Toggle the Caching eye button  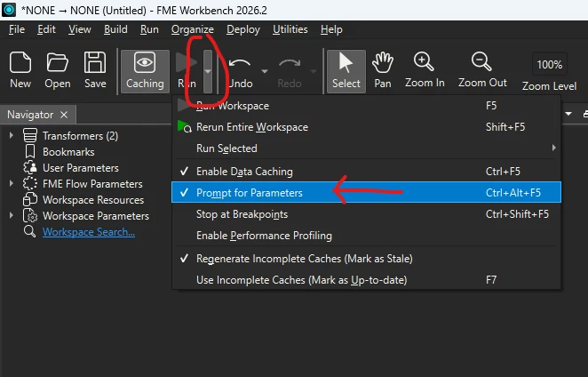(145, 71)
